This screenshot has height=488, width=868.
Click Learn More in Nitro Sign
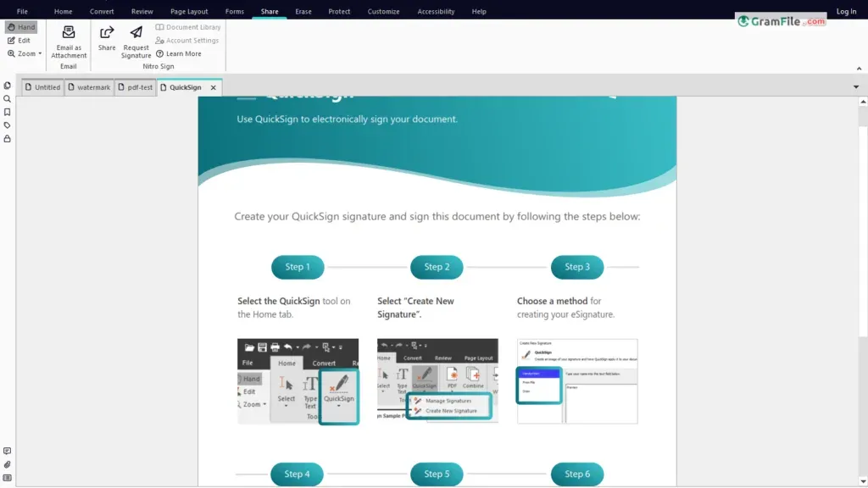(178, 53)
